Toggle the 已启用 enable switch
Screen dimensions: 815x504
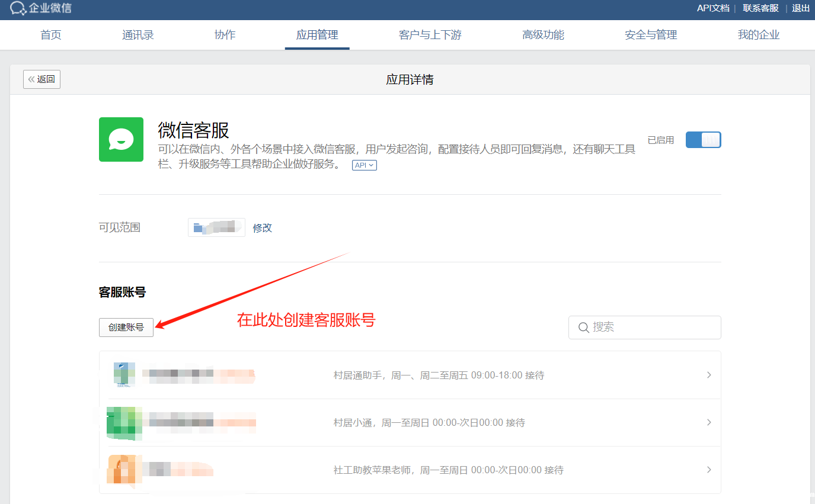coord(703,140)
